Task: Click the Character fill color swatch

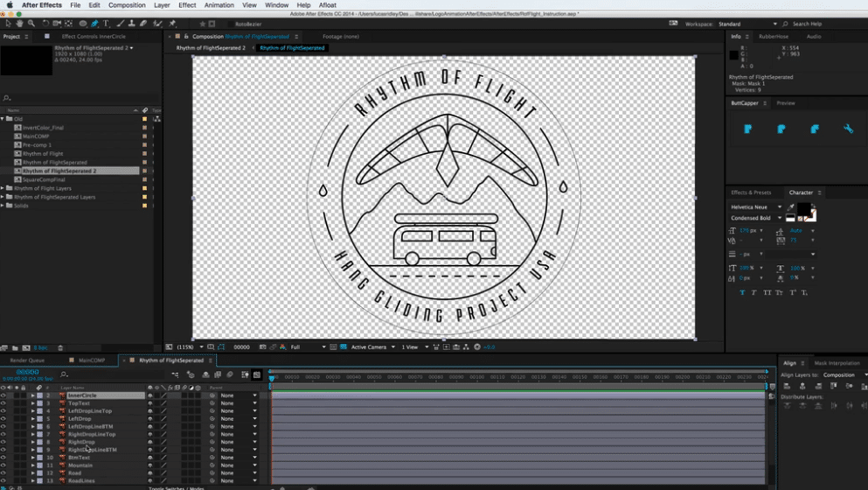Action: [803, 209]
